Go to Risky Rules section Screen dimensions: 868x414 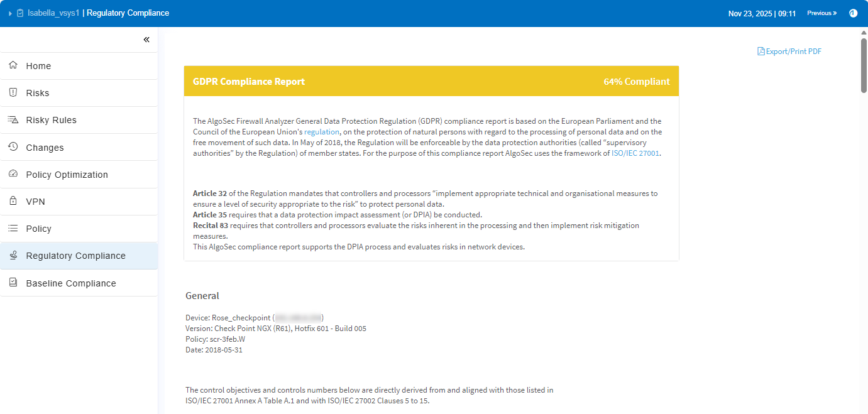click(51, 120)
